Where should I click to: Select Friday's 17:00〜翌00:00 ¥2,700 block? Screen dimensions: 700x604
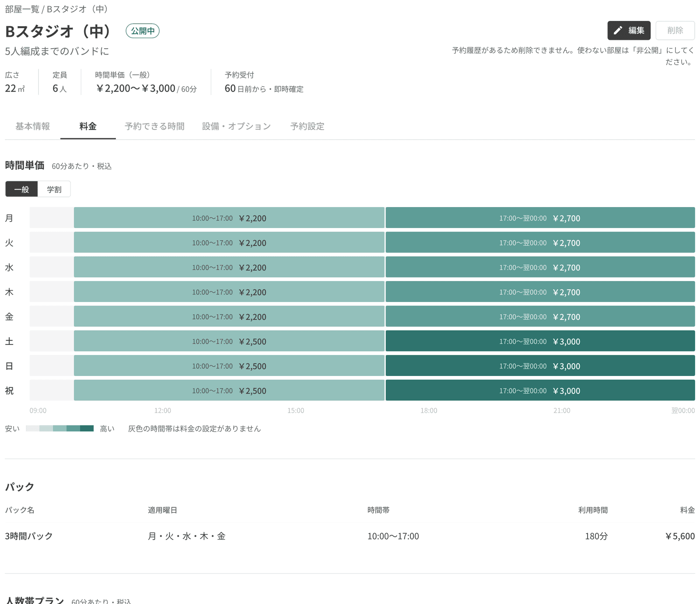(x=540, y=316)
